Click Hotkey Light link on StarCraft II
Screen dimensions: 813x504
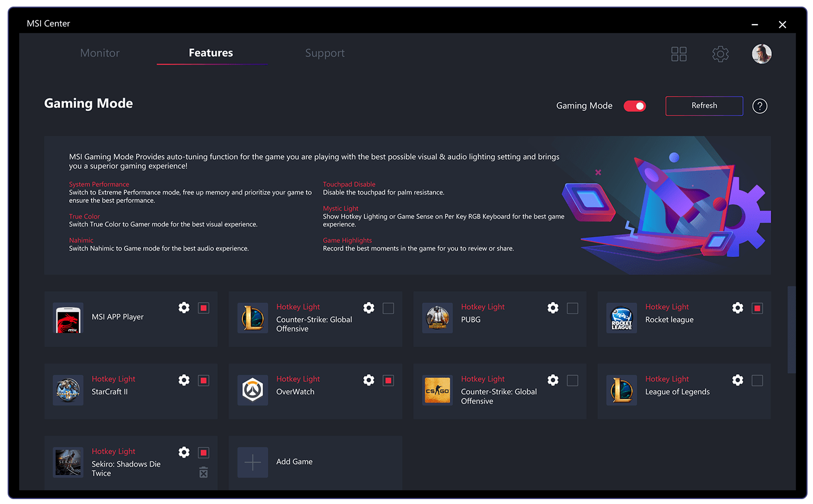[x=114, y=379]
